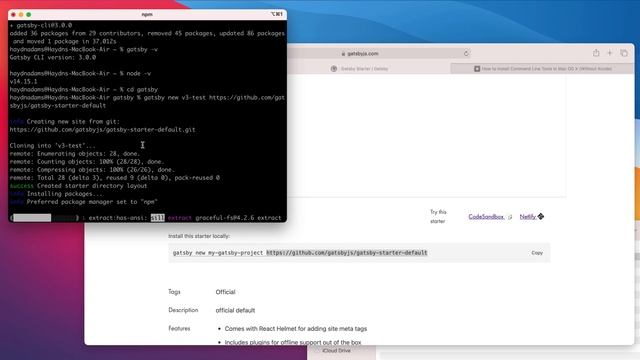Click the iCloud Drive label in Finder window
Viewport: 640px width, 360px height.
click(x=336, y=351)
